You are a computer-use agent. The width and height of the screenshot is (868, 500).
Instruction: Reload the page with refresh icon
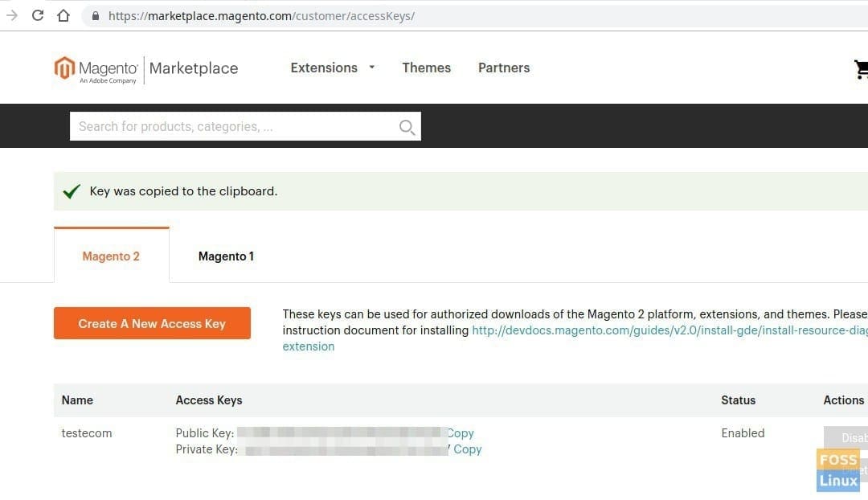pyautogui.click(x=38, y=15)
